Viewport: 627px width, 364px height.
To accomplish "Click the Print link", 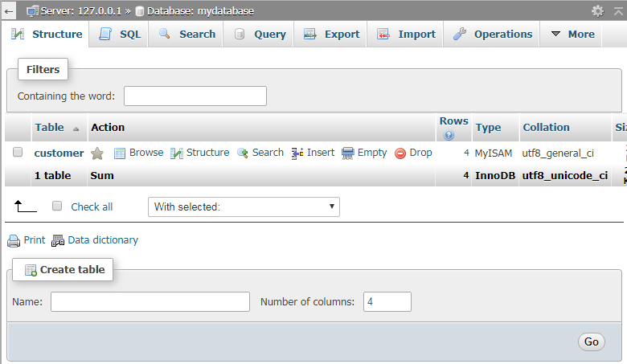I will point(35,239).
